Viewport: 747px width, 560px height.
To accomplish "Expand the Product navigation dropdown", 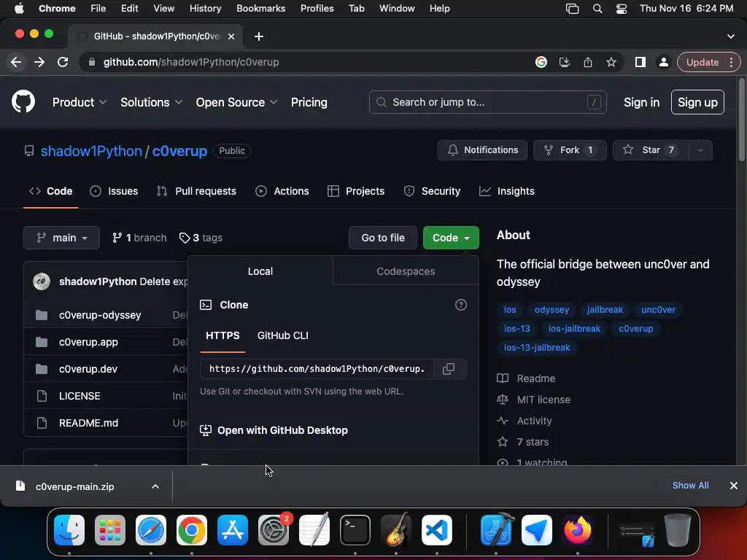I will (79, 102).
